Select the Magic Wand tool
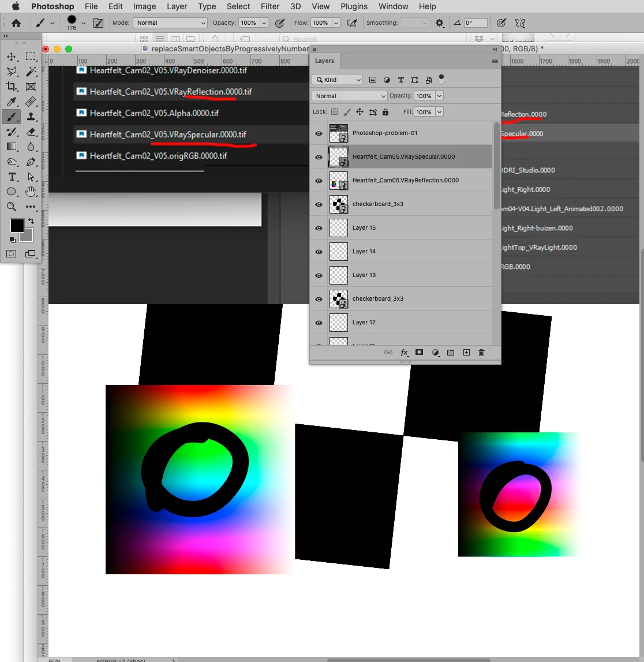 click(31, 72)
